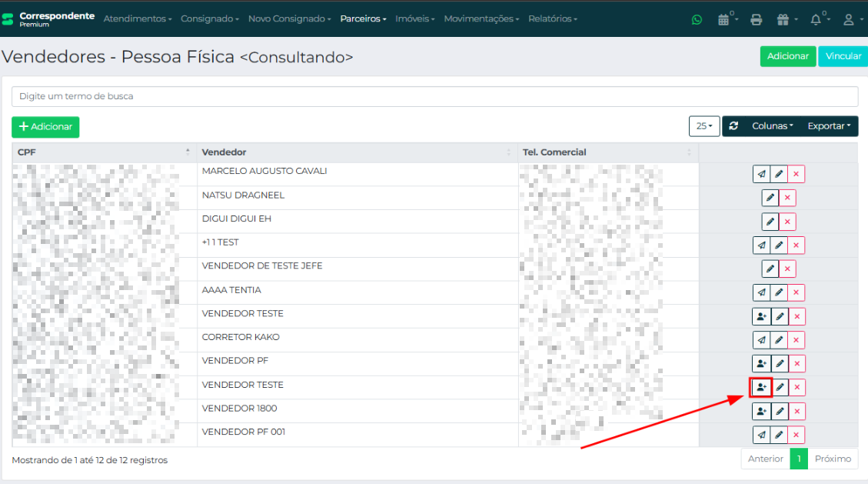
Task: Click the red X for VENDEDOR PF 001
Action: (x=796, y=435)
